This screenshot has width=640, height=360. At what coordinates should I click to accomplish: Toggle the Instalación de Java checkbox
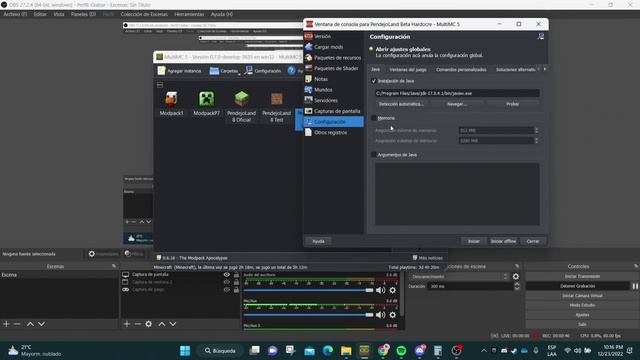point(373,81)
